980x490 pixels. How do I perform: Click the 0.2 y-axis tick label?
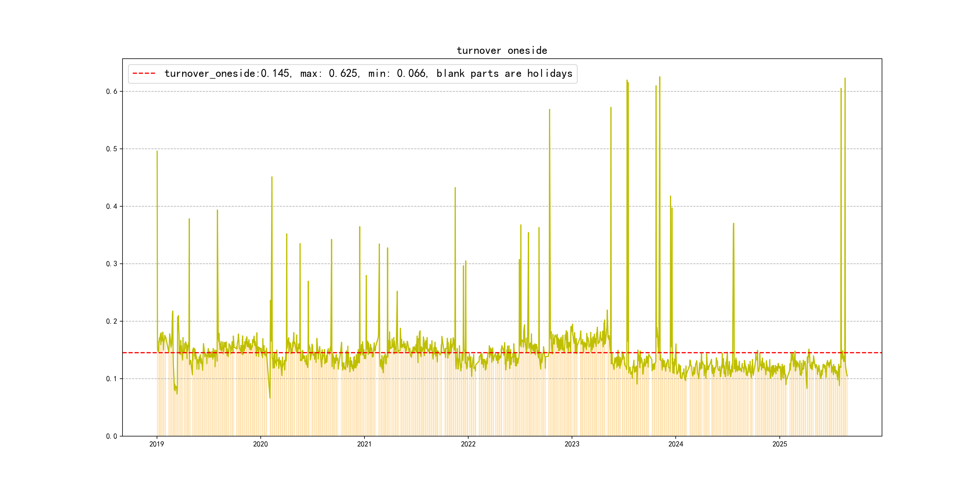click(112, 321)
